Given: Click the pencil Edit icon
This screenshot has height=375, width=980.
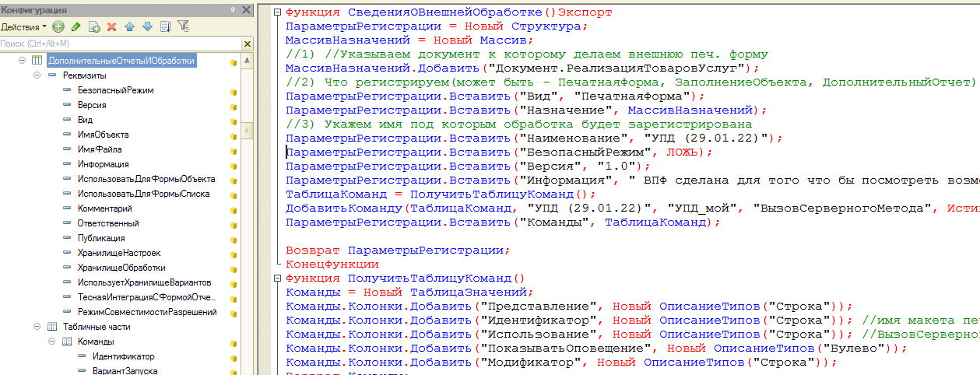Looking at the screenshot, I should point(76,26).
